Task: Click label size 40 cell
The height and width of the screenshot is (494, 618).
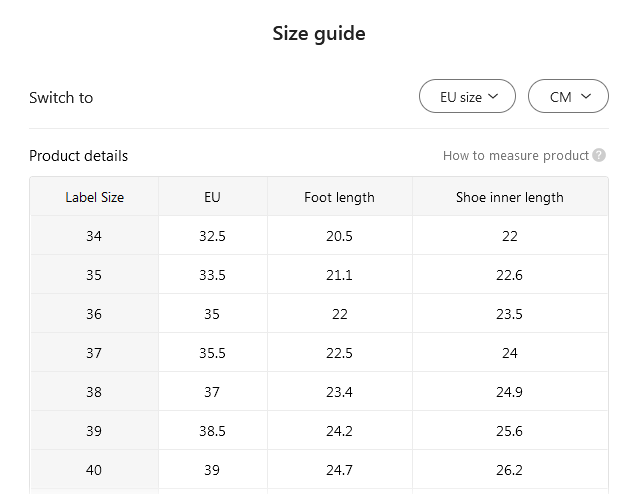Action: pyautogui.click(x=94, y=470)
